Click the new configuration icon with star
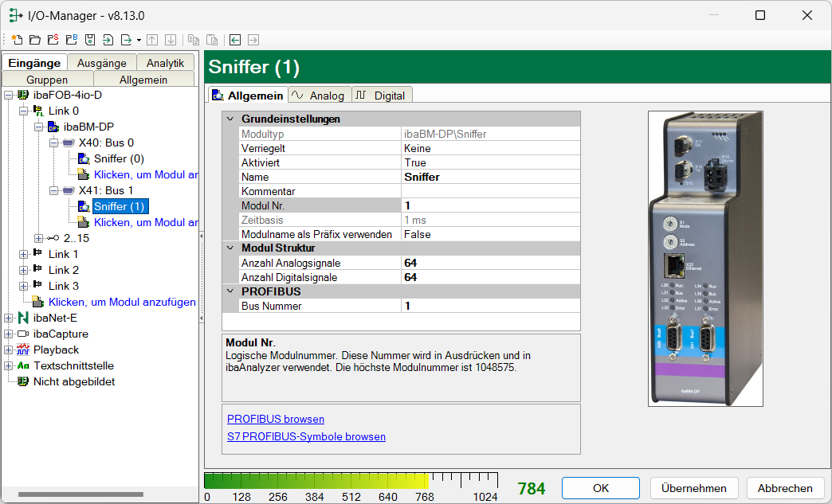 [x=17, y=40]
